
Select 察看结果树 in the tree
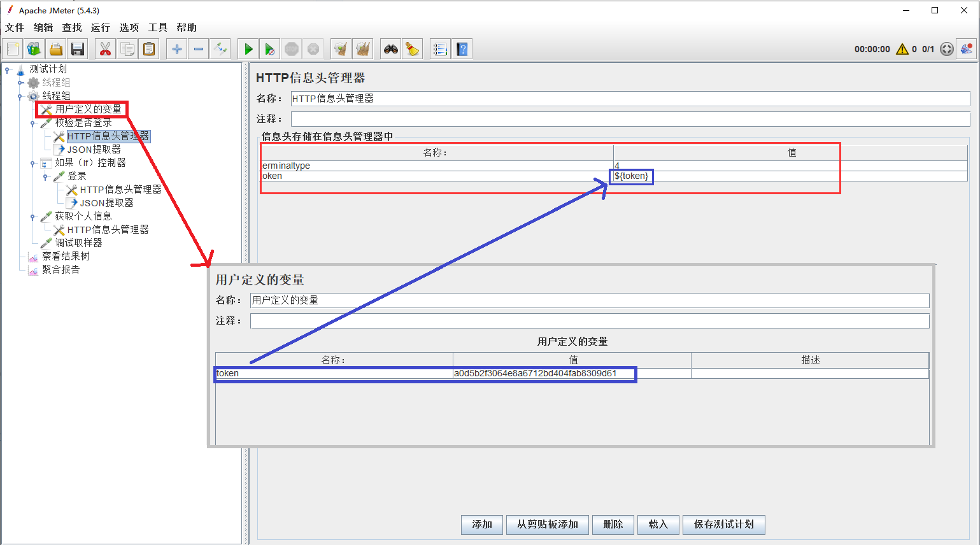point(66,257)
